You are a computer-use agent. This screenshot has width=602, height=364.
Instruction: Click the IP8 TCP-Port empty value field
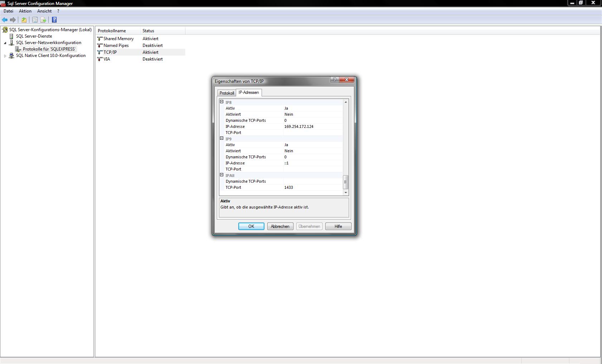point(313,133)
